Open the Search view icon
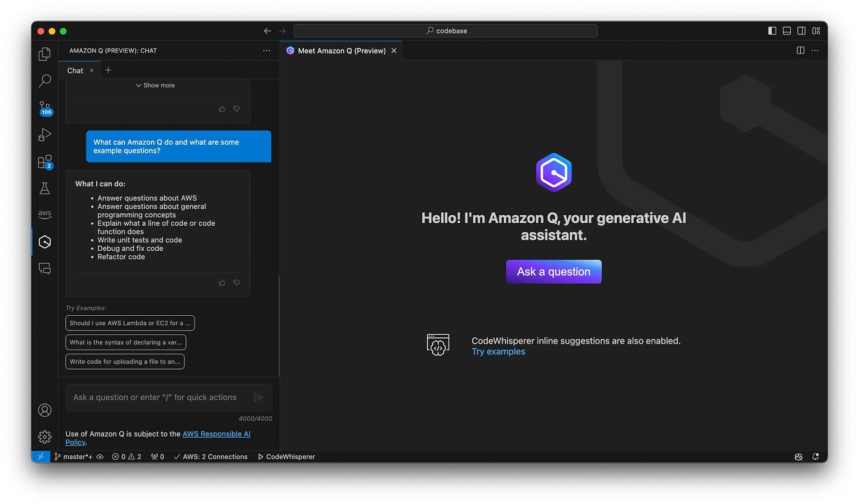Viewport: 859px width, 504px height. click(x=45, y=81)
